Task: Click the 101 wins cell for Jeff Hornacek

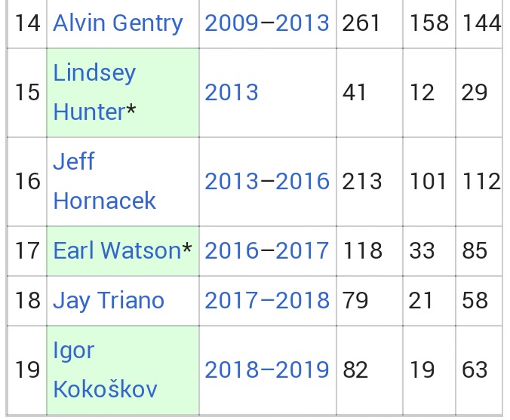Action: (429, 181)
